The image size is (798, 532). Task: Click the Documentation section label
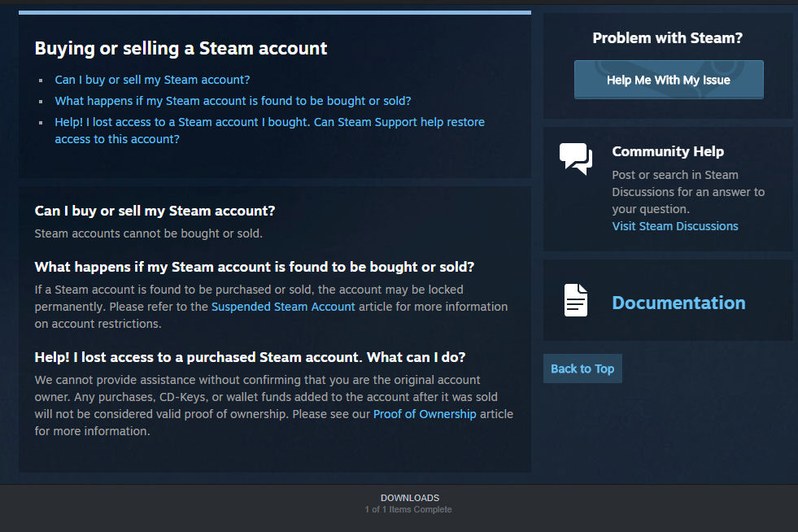(x=678, y=302)
